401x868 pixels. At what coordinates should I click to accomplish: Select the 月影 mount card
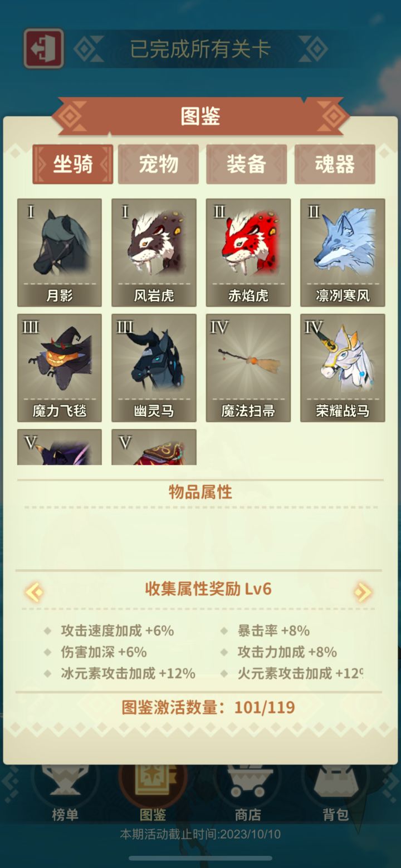point(60,253)
